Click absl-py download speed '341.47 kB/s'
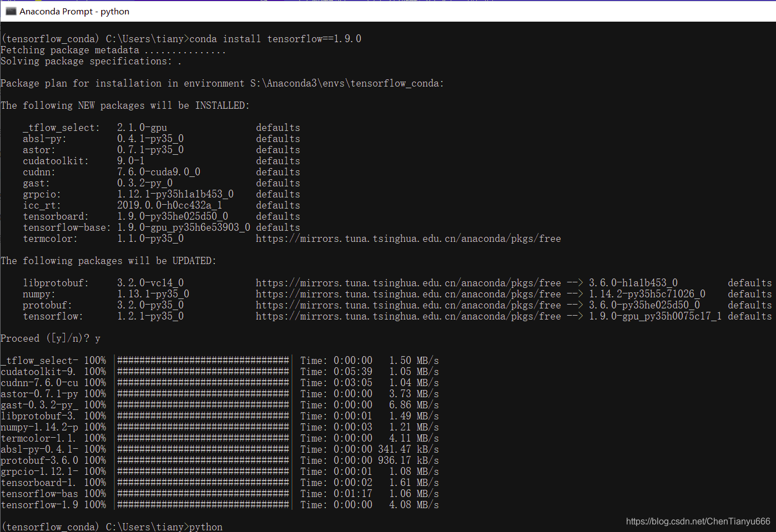Viewport: 776px width, 532px height. 409,449
